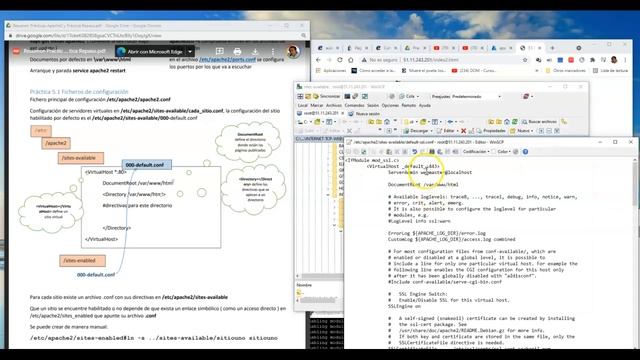Click Buscar archivos in WinSCP
The width and height of the screenshot is (640, 360).
(539, 122)
